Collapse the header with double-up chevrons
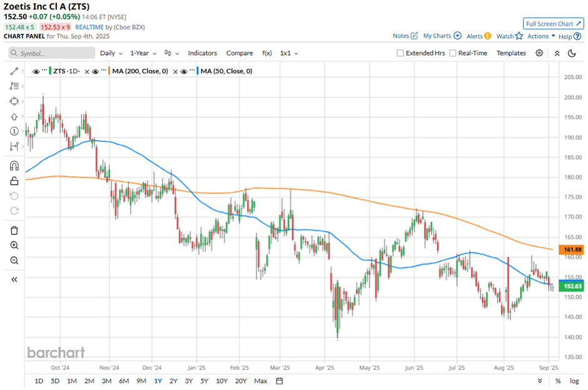 557,53
